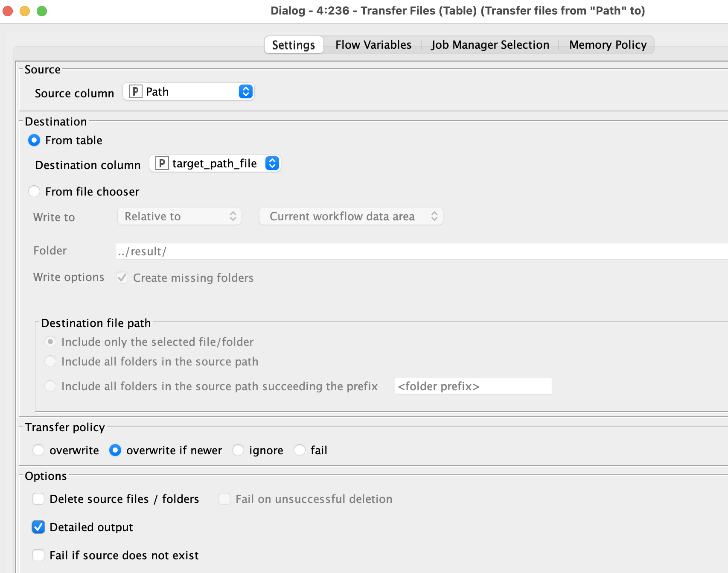Image resolution: width=728 pixels, height=573 pixels.
Task: Select the Job Manager Selection tab
Action: tap(490, 44)
